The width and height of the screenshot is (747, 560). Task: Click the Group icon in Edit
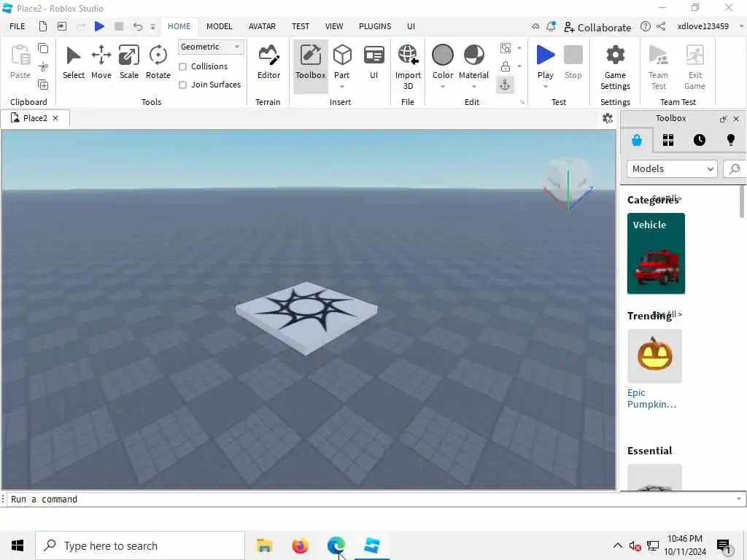506,47
